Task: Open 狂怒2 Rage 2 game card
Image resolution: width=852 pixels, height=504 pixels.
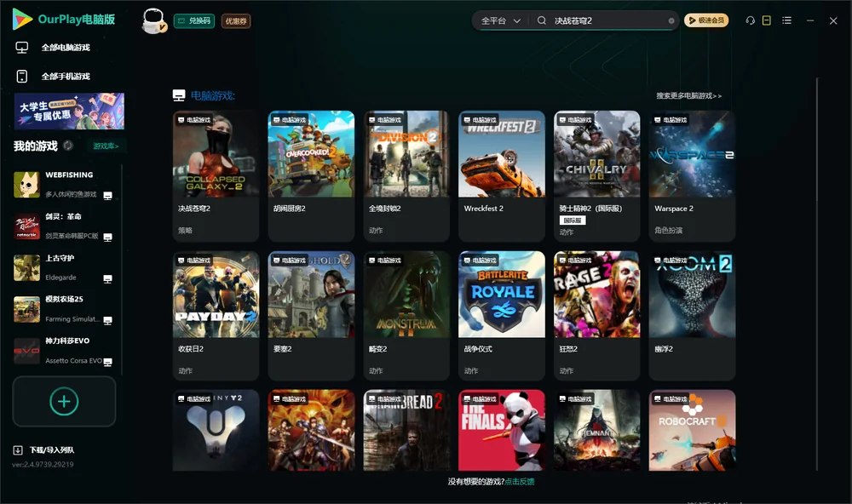Action: [597, 316]
